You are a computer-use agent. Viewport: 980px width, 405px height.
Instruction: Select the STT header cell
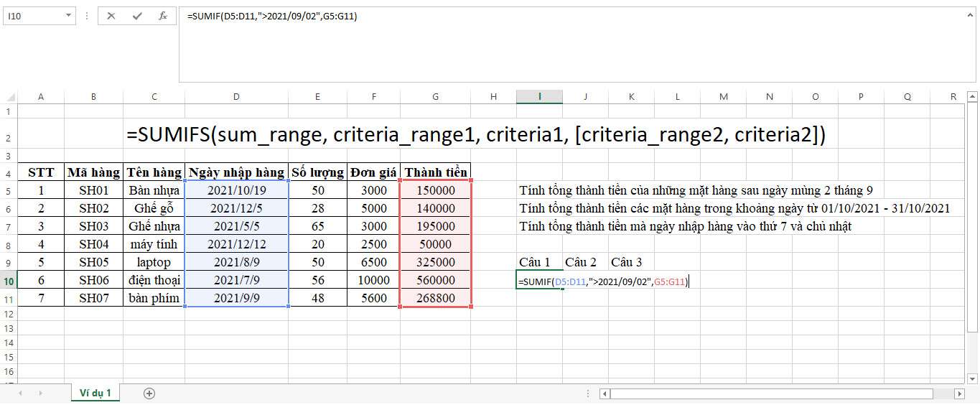coord(41,172)
